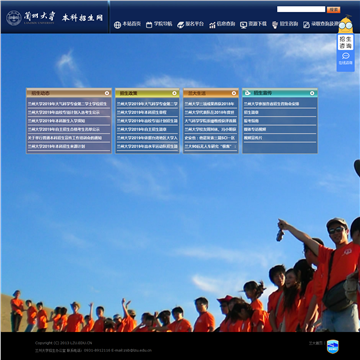Open first item in 招生政策 list
360x360 pixels.
[x=147, y=104]
